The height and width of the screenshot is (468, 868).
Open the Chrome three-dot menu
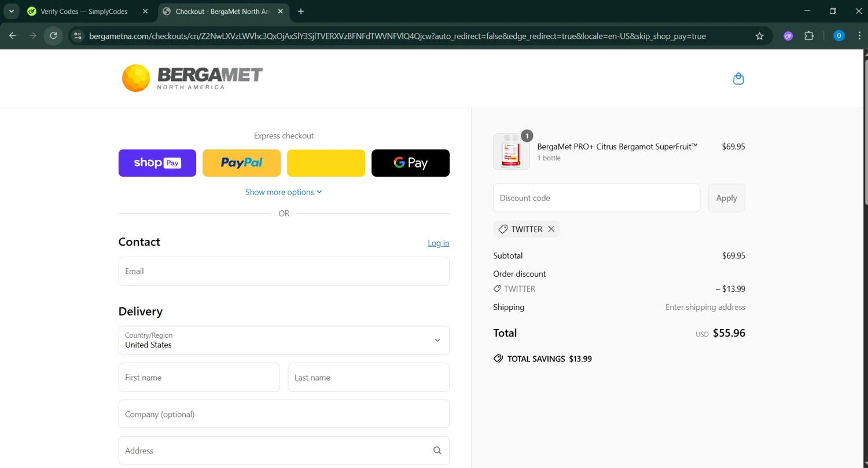coord(858,36)
